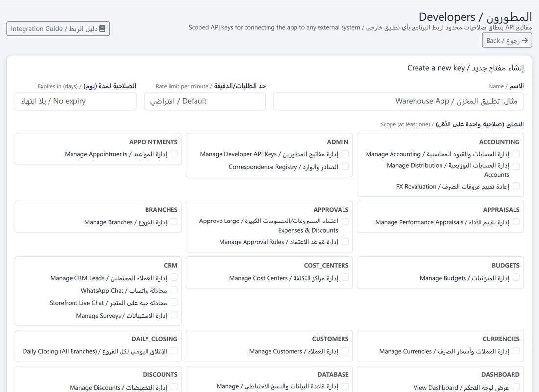The width and height of the screenshot is (539, 392).
Task: Click the 'Create a new key' heading
Action: pos(465,68)
